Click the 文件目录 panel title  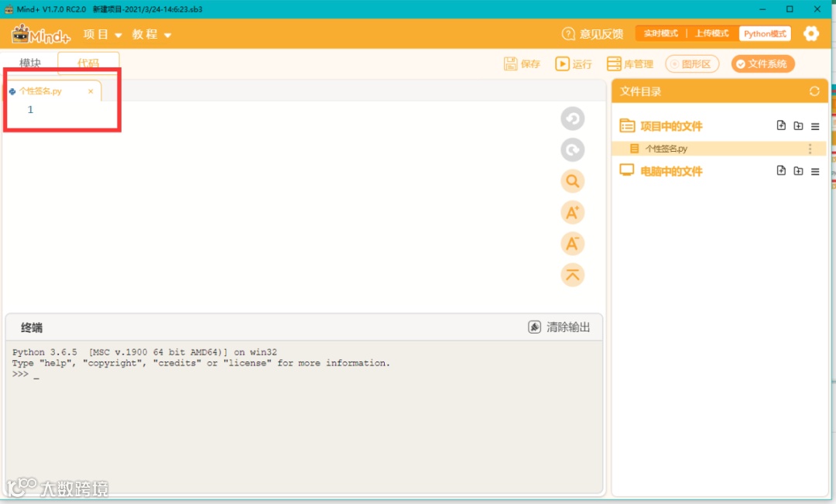640,91
